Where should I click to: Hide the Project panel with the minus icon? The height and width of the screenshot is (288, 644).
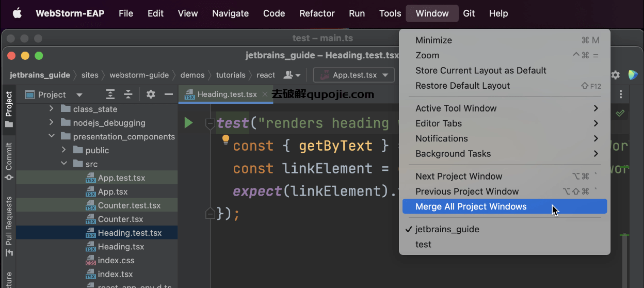pyautogui.click(x=168, y=94)
